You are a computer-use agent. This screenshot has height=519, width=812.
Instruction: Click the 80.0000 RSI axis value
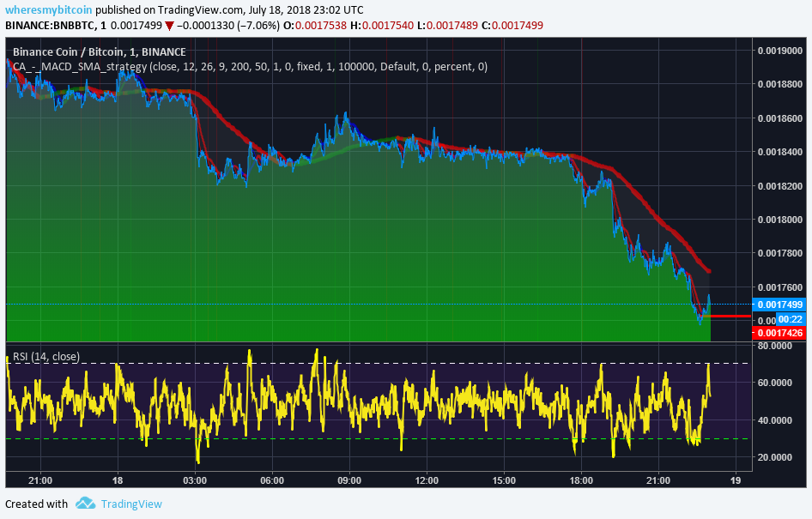click(x=775, y=346)
